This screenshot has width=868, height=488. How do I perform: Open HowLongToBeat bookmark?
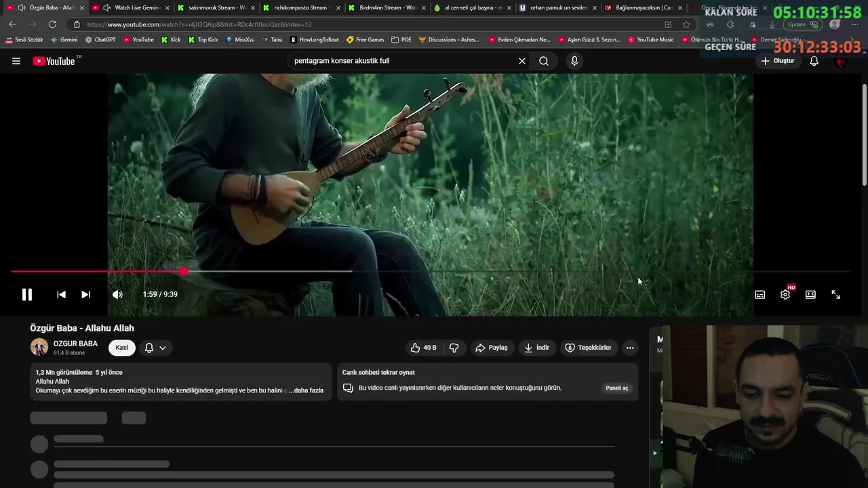pos(315,40)
